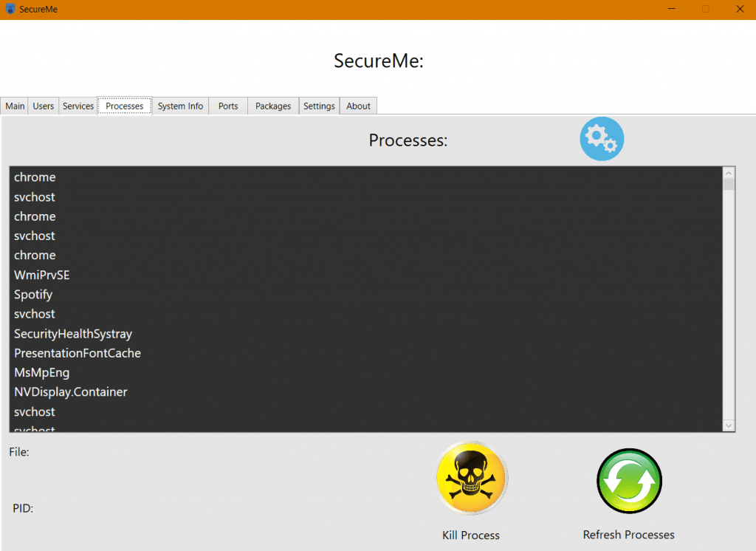View the About tab
The width and height of the screenshot is (756, 551).
click(x=358, y=106)
